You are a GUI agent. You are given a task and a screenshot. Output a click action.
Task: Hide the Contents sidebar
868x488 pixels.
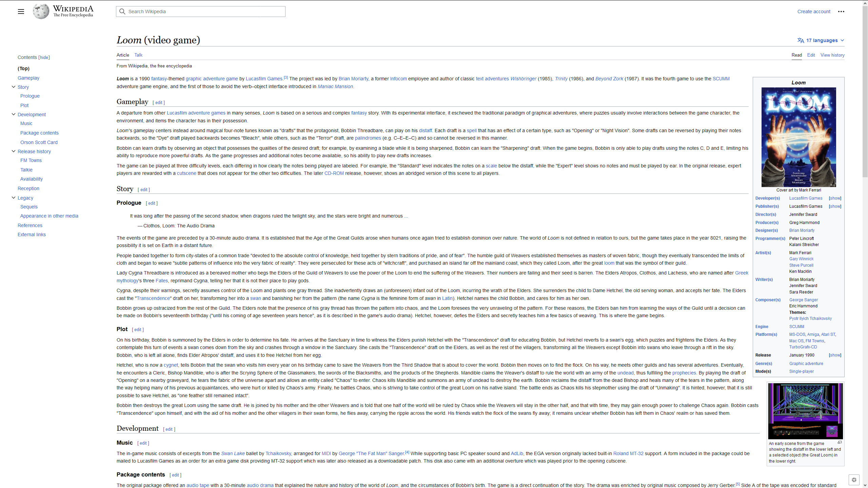tap(44, 58)
